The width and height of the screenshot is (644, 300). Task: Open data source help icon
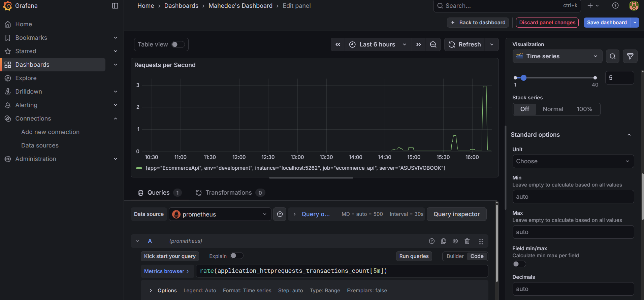[x=280, y=214]
